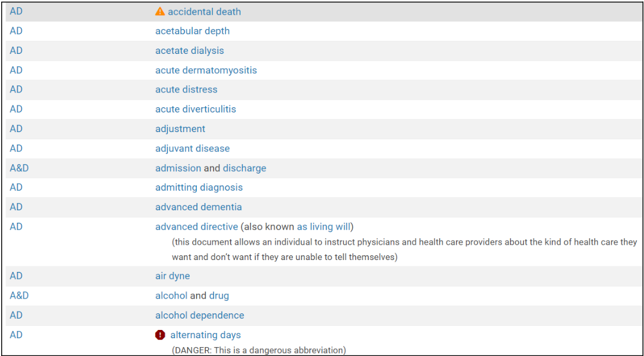
Task: Open the accidental death link
Action: point(204,12)
